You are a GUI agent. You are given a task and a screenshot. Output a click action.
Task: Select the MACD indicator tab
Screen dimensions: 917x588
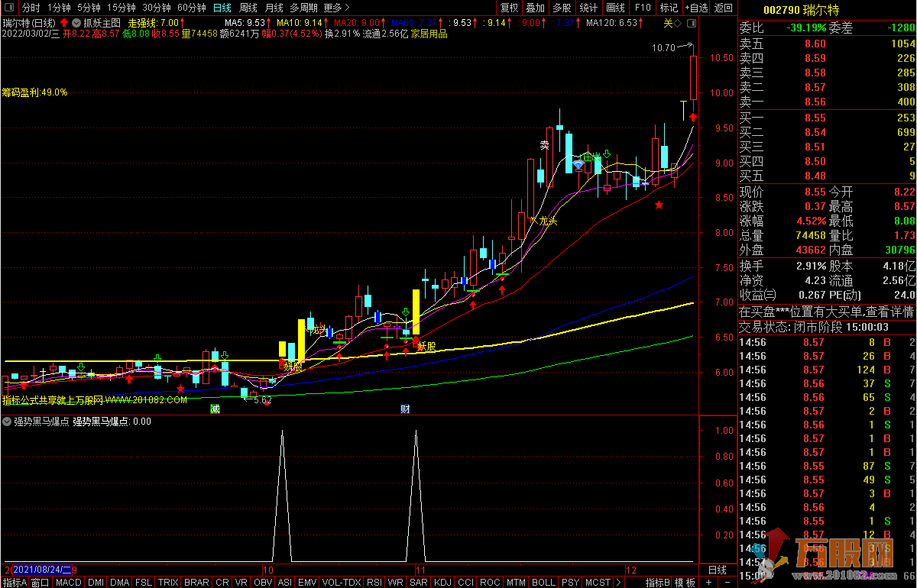69,583
